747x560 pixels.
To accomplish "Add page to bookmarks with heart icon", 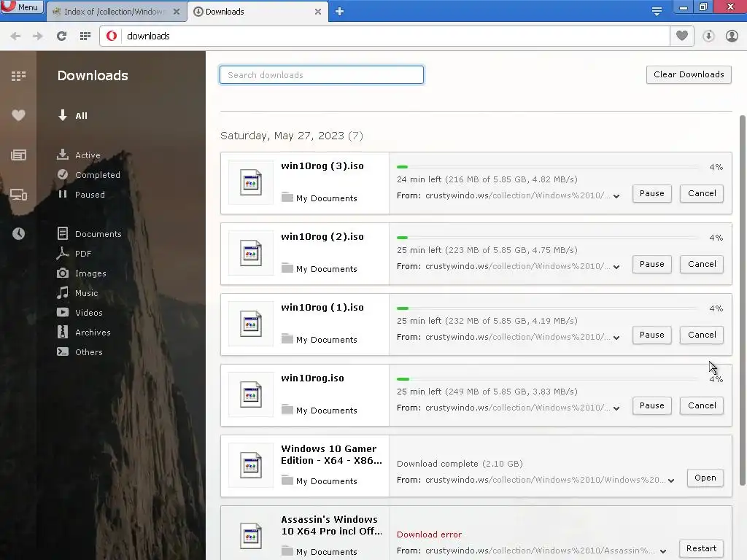I will coord(682,36).
